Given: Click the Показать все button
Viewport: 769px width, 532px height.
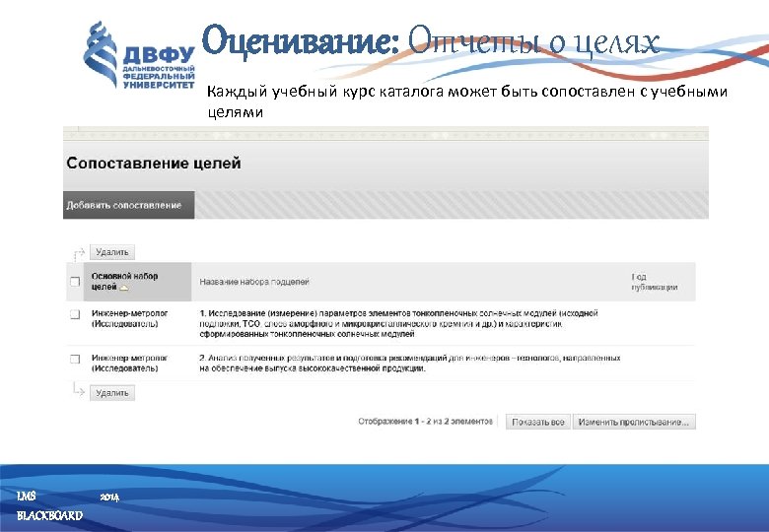Looking at the screenshot, I should coord(538,422).
